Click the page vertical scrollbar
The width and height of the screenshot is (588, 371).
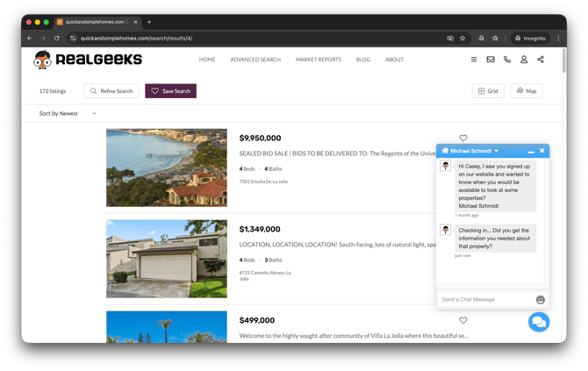point(564,61)
